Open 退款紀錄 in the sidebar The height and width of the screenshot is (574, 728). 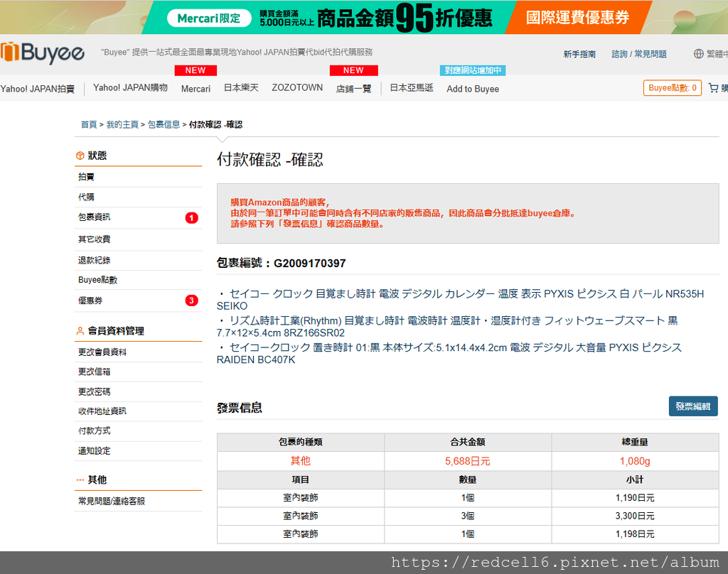138,260
